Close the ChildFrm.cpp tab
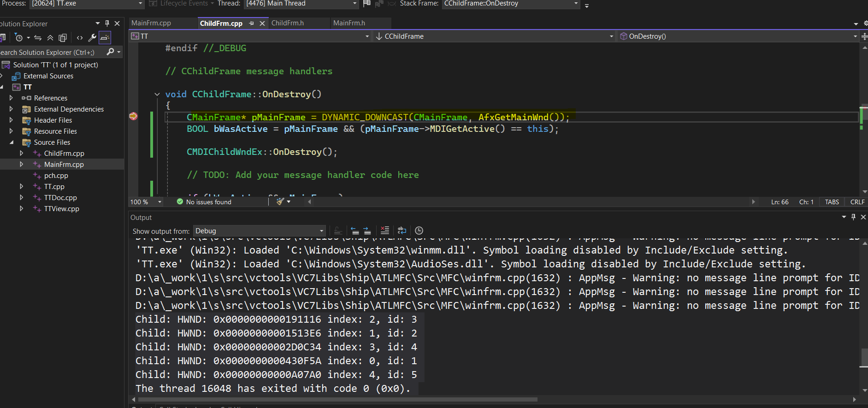 pyautogui.click(x=262, y=24)
